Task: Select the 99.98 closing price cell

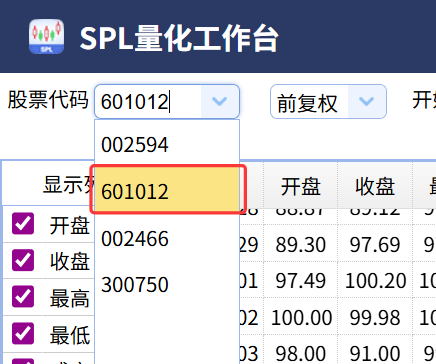Action: tap(375, 317)
